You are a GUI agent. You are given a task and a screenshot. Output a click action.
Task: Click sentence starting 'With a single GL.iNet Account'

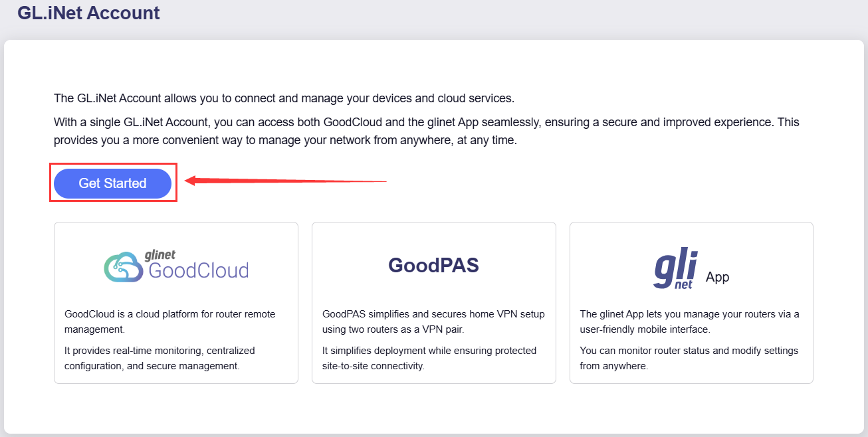(x=426, y=131)
